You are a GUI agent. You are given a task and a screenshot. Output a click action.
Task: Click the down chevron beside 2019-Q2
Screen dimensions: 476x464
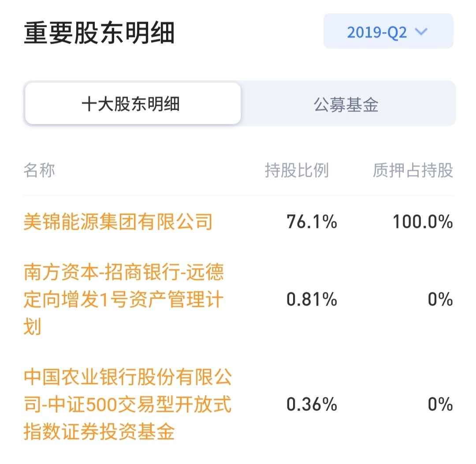click(x=421, y=32)
